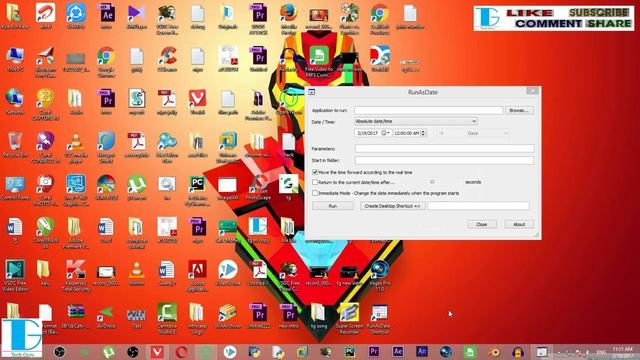Click the Start in folder text field
The width and height of the screenshot is (640, 360).
click(444, 160)
